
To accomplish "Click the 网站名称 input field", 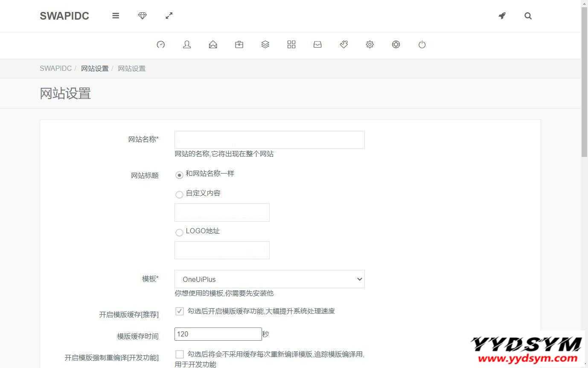I will [269, 140].
